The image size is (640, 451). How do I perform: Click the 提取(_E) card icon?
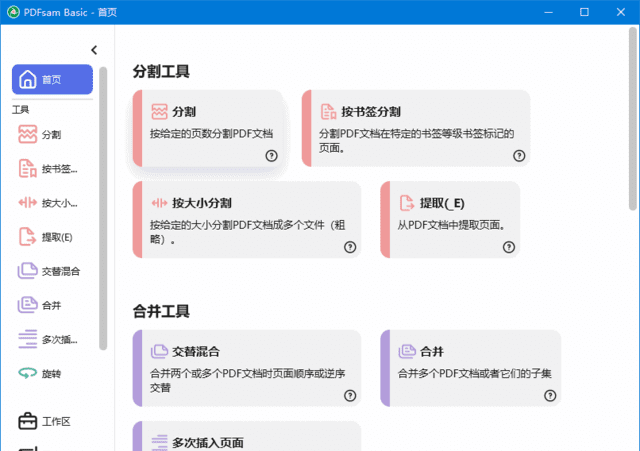tap(407, 203)
